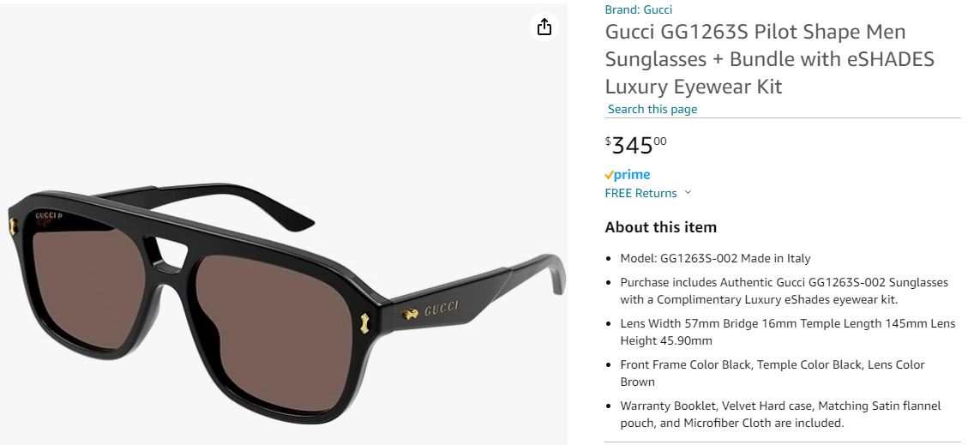Click the $345.00 price
Image resolution: width=980 pixels, height=445 pixels.
635,144
